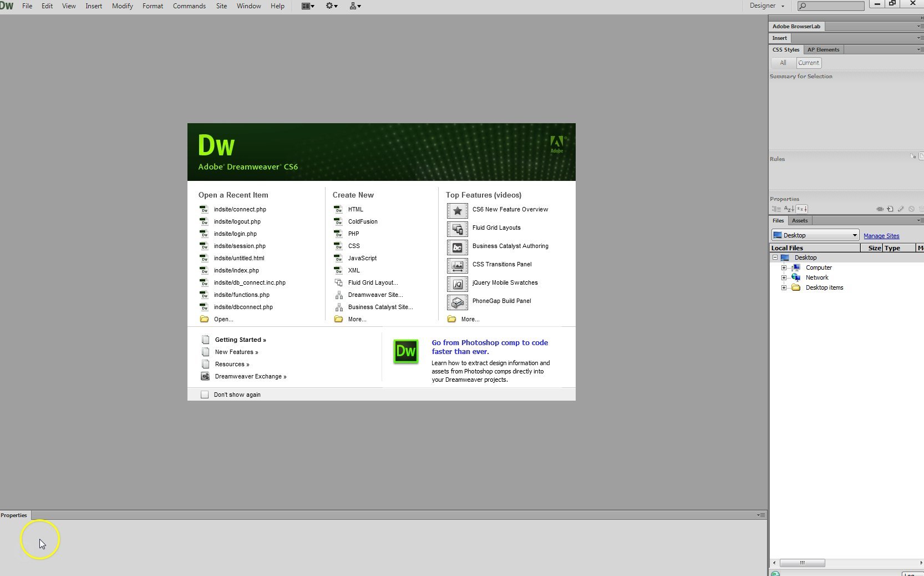Expand the Computer node in Files tree
Image resolution: width=924 pixels, height=576 pixels.
pyautogui.click(x=784, y=267)
